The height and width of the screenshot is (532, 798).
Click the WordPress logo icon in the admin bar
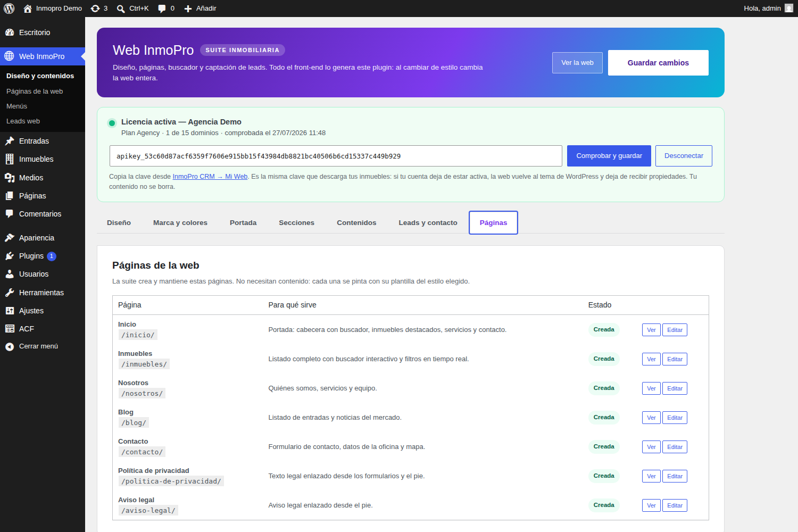[9, 9]
